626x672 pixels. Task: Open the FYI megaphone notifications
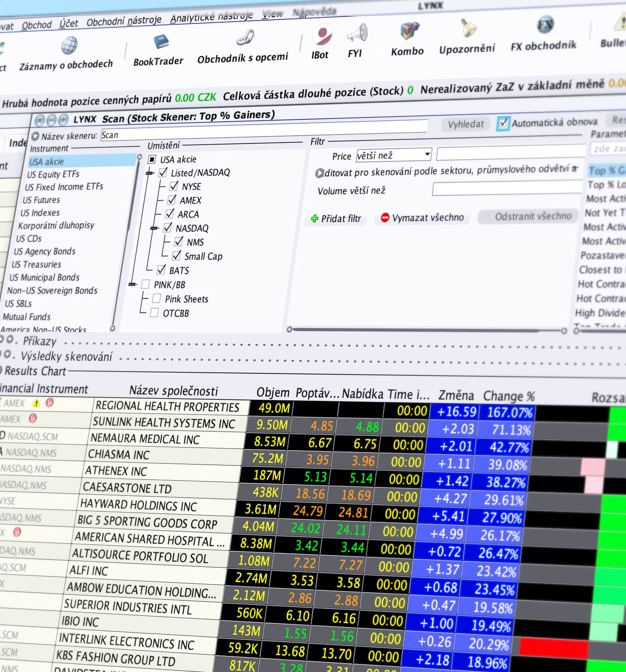[x=357, y=33]
